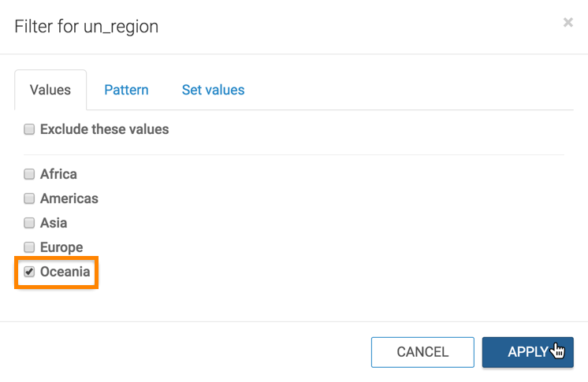Click the Filter for un_region title
588x382 pixels.
[x=87, y=27]
